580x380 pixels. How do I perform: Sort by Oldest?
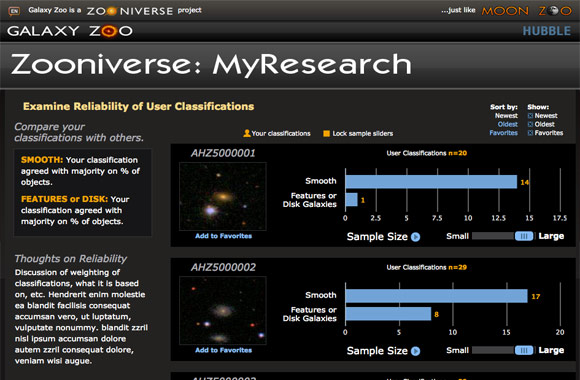point(508,124)
